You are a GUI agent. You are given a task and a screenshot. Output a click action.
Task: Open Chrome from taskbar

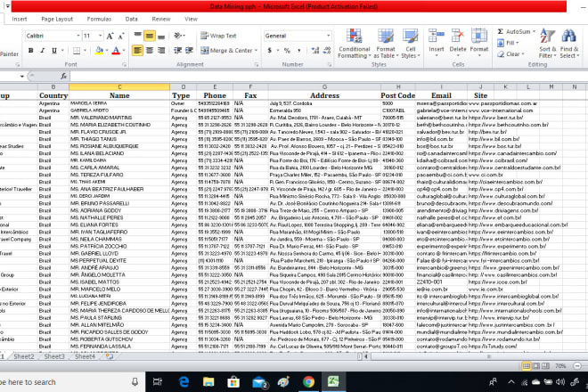[x=308, y=382]
